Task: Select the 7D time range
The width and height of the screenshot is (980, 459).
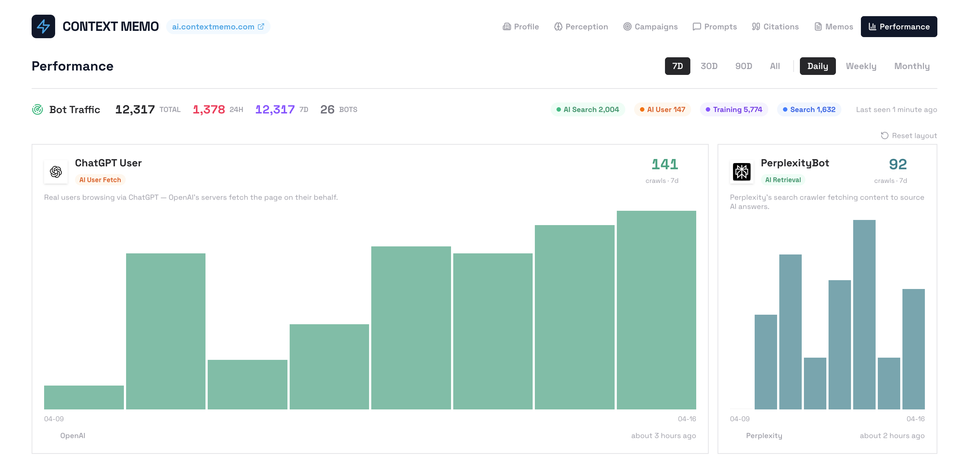Action: coord(677,66)
